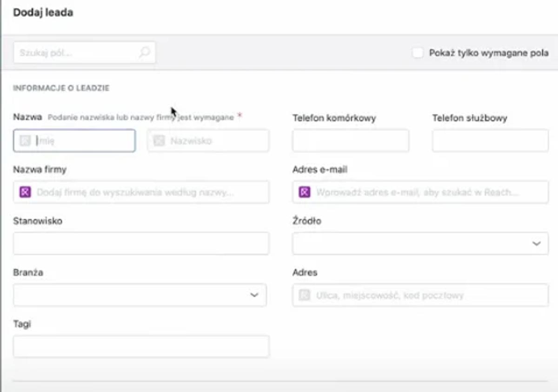Screen dimensions: 558x392
Task: Click the 'INFORMACJE O LEADZIE' section title
Action: click(61, 88)
